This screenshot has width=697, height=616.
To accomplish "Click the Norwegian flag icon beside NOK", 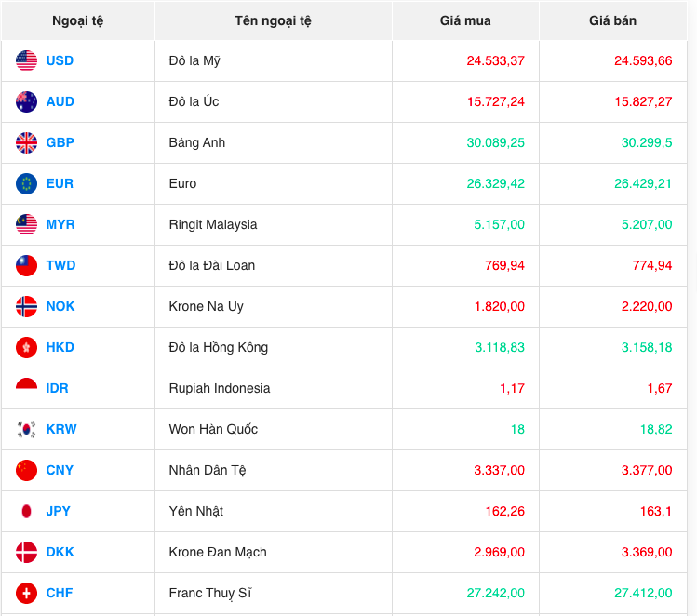I will coord(26,306).
